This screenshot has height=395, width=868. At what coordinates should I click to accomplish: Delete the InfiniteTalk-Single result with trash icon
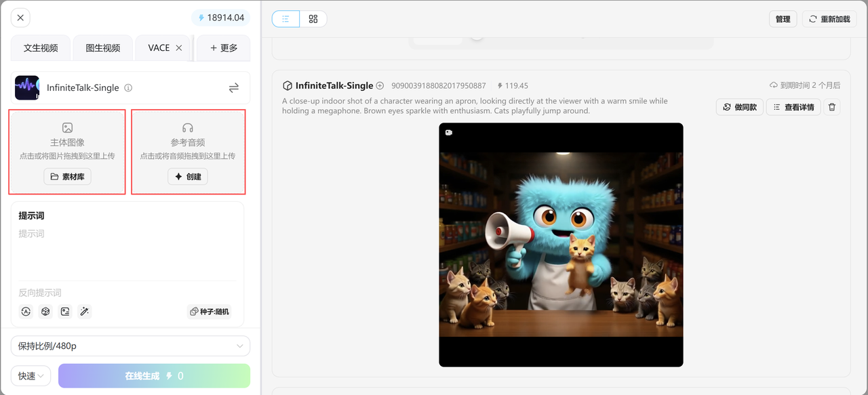pos(832,107)
